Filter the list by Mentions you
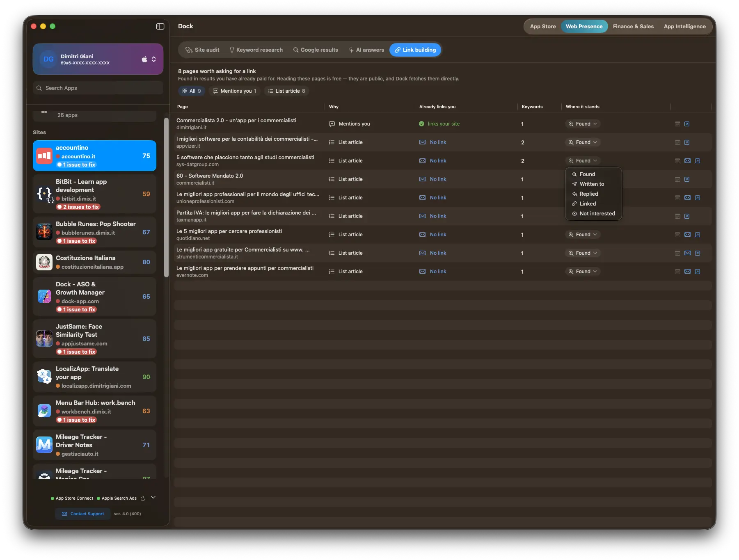Image resolution: width=739 pixels, height=560 pixels. [x=234, y=91]
